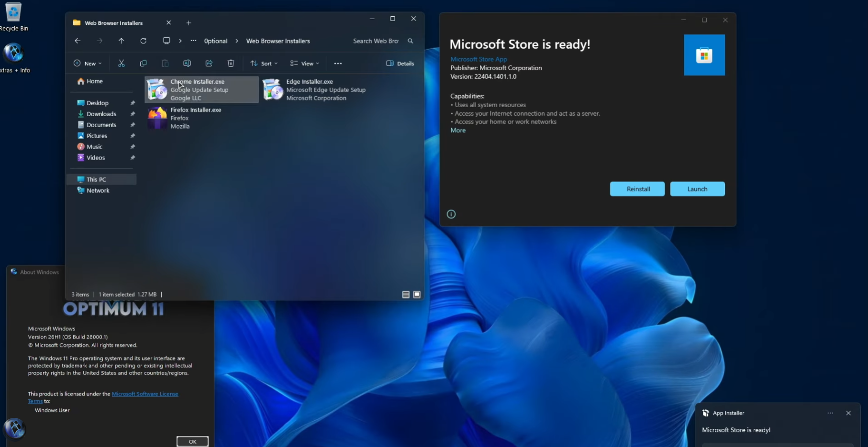Click the PC monitor icon in address bar
The width and height of the screenshot is (868, 447).
[x=167, y=41]
